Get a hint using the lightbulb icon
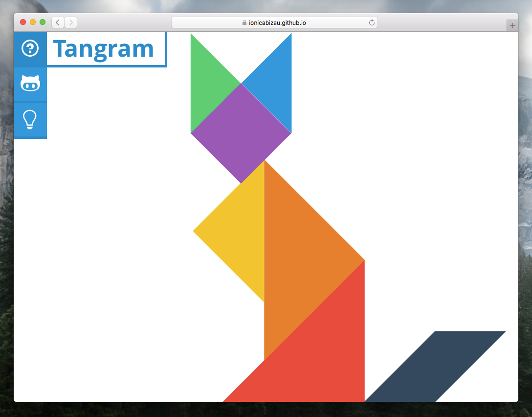The image size is (532, 417). tap(30, 119)
